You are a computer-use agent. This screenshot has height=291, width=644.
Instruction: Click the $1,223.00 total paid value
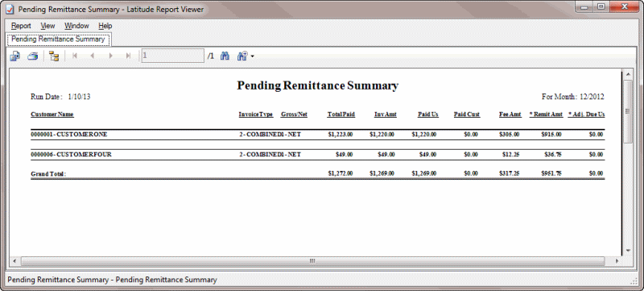click(341, 135)
